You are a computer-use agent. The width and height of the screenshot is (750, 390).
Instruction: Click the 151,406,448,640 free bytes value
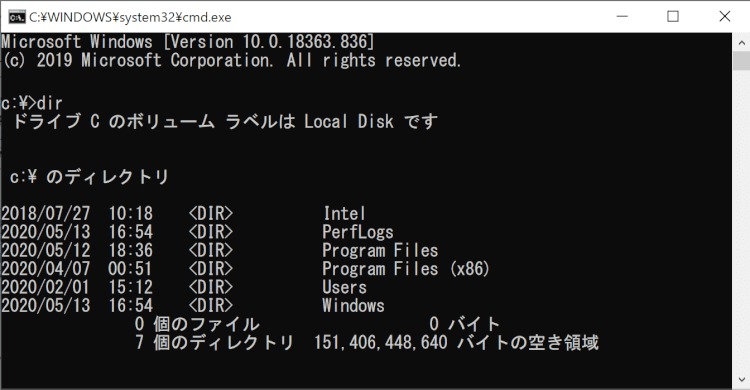pos(381,343)
